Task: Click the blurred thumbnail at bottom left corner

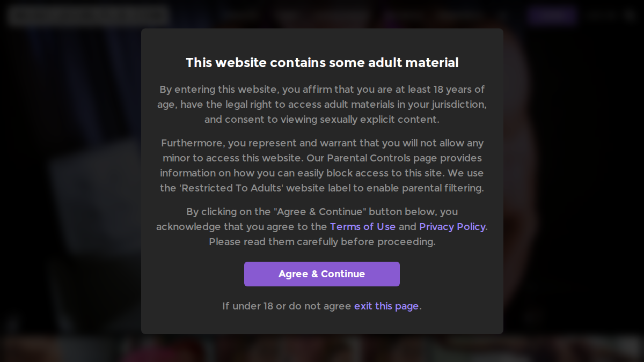Action: click(30, 350)
